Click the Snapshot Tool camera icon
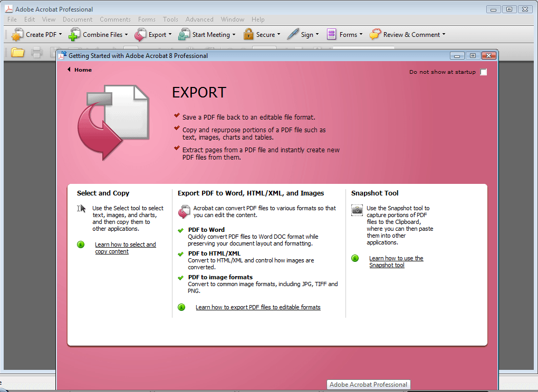This screenshot has height=392, width=538. coord(357,210)
